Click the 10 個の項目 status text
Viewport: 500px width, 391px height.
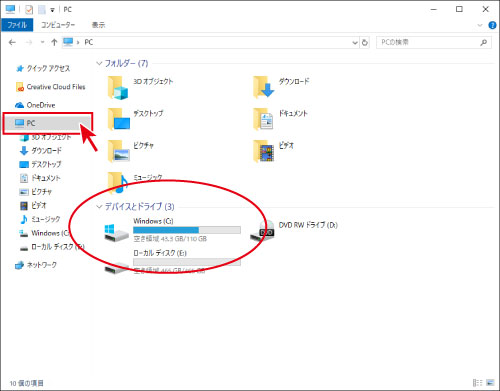pyautogui.click(x=26, y=383)
